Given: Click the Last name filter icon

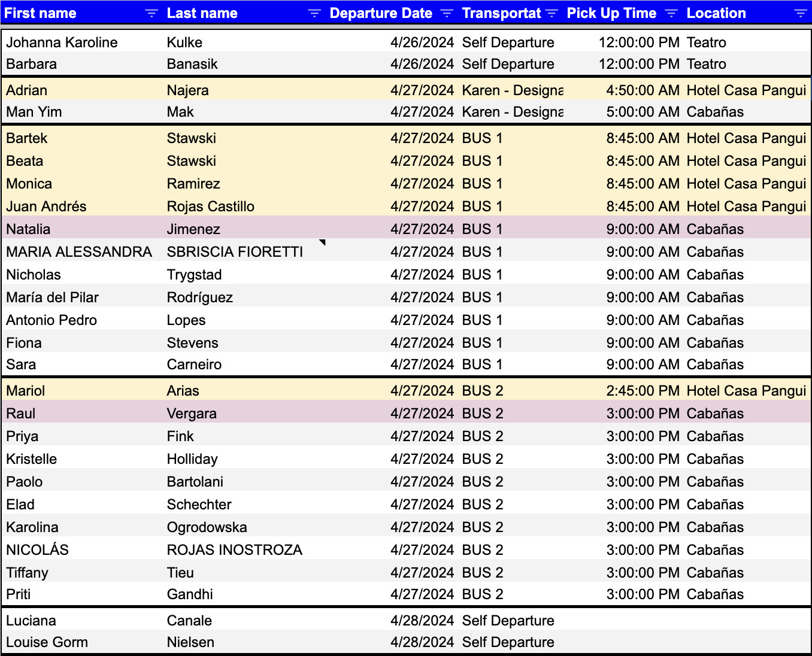Looking at the screenshot, I should [x=314, y=14].
